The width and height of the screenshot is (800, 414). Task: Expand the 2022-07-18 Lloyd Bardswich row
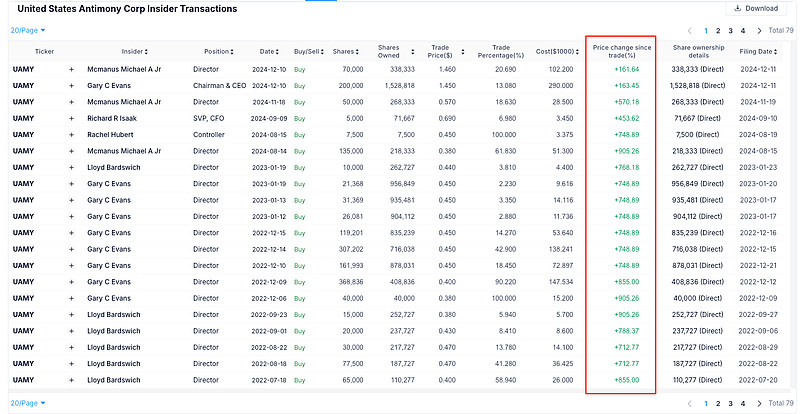71,380
